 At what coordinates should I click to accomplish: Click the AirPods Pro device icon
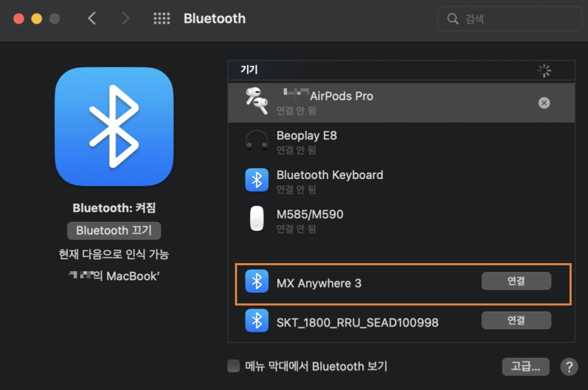[x=256, y=101]
